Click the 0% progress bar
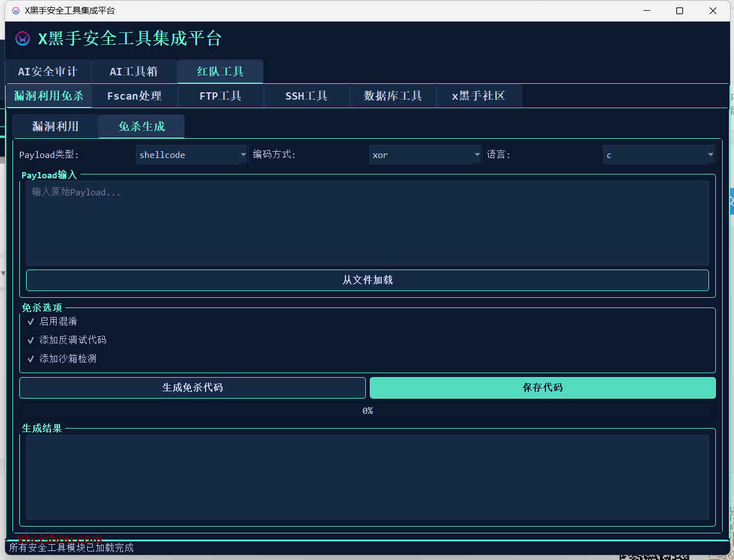 367,411
